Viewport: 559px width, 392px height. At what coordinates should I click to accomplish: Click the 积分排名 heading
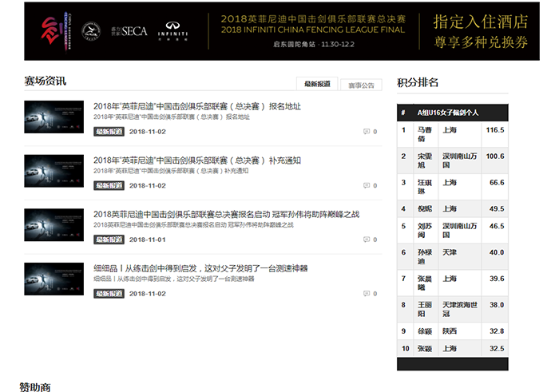point(418,83)
